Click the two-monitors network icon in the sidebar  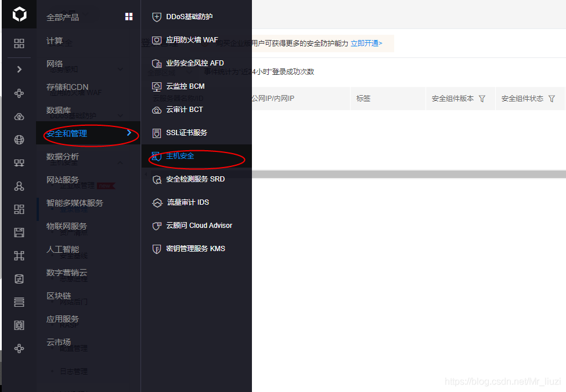(x=19, y=163)
